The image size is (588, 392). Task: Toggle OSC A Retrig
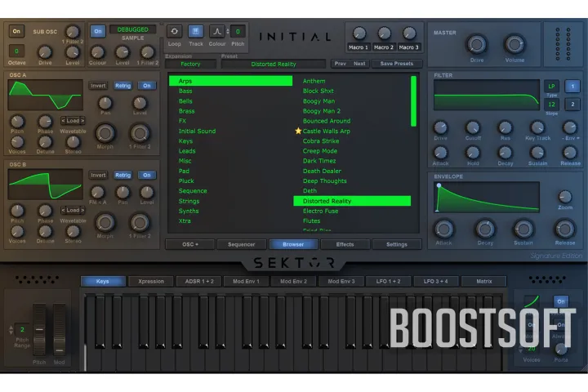123,86
